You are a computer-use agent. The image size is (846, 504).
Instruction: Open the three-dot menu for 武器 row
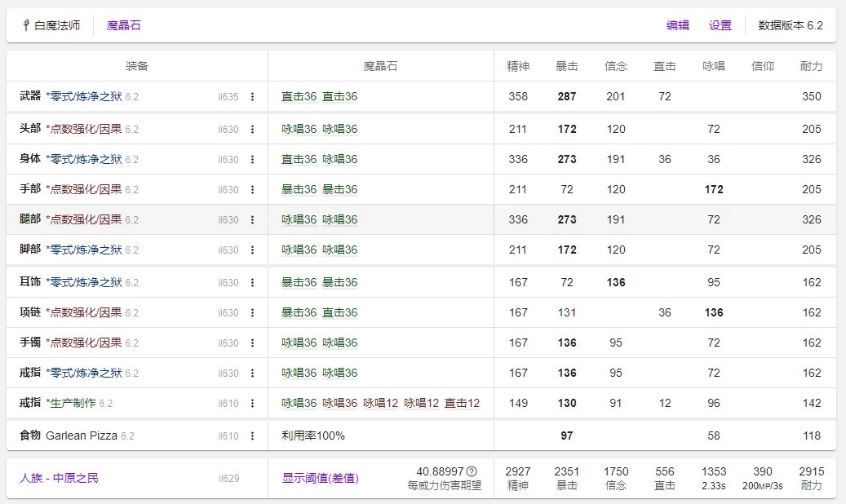point(252,97)
